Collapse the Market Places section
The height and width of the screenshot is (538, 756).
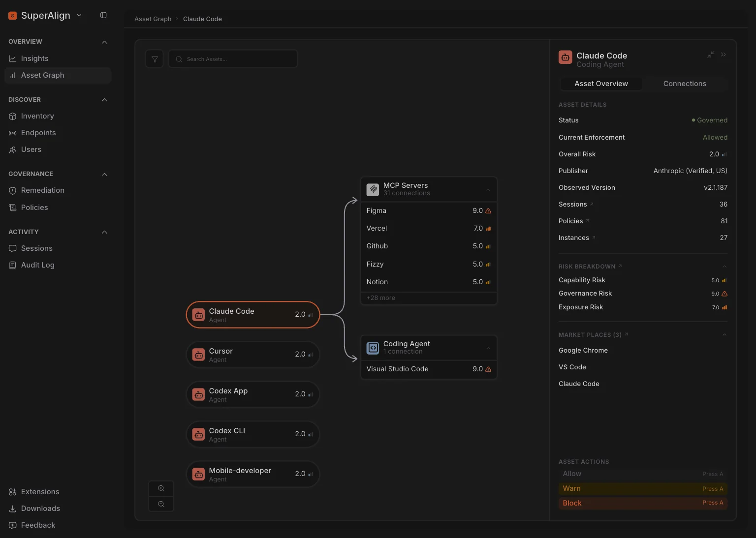724,335
